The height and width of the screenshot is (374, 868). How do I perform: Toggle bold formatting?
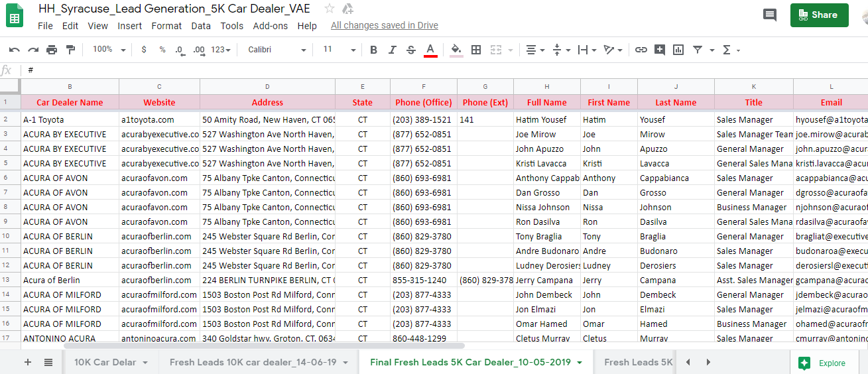click(373, 50)
